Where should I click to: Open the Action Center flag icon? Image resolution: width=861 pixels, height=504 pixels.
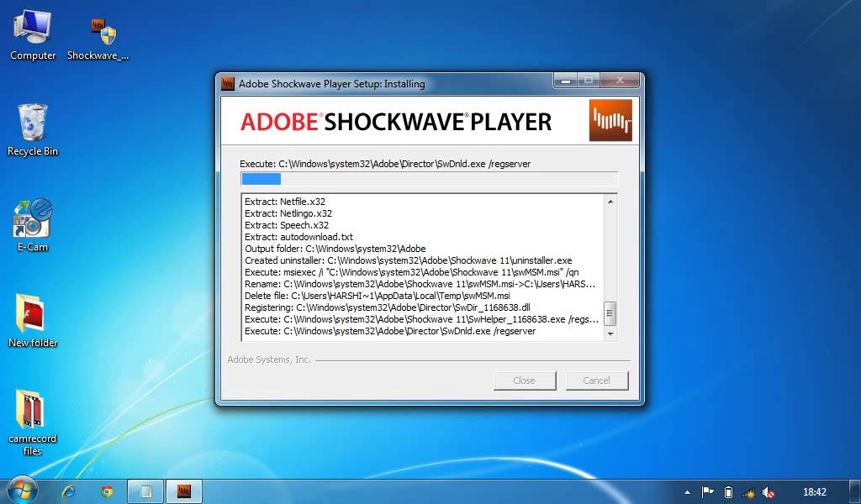(x=708, y=492)
